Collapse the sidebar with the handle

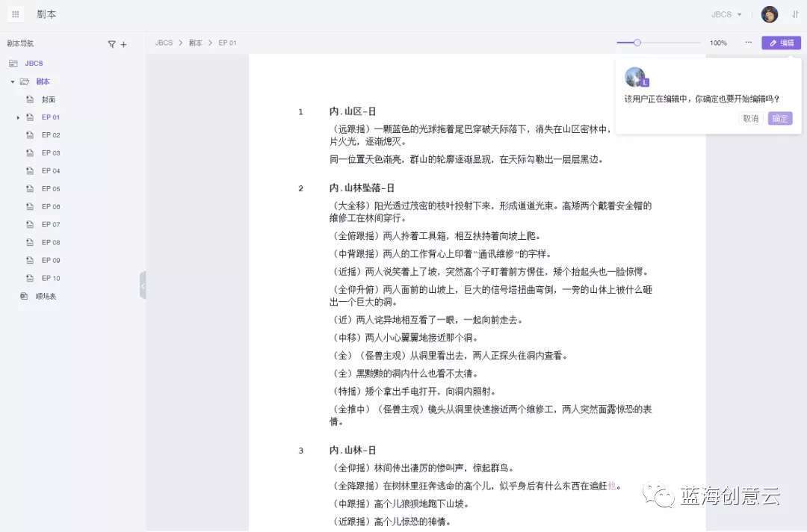(143, 285)
